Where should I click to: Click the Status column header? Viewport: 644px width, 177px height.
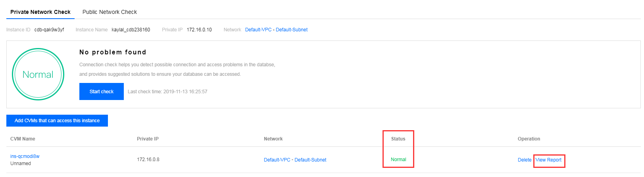(398, 139)
